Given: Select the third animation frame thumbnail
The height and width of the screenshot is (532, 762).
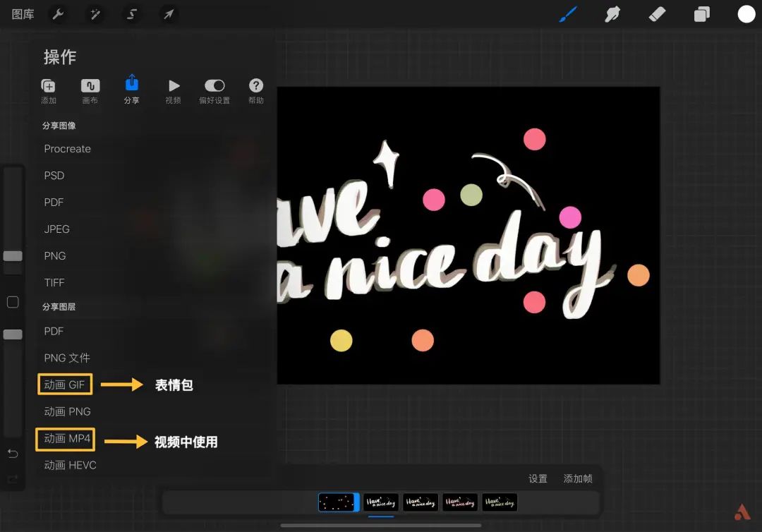Looking at the screenshot, I should (421, 502).
